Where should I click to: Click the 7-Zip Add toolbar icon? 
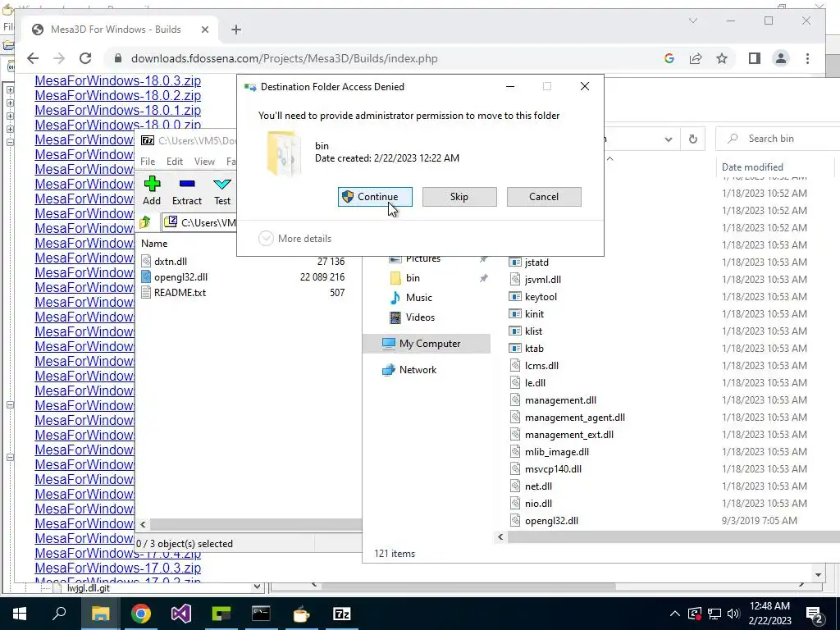(152, 190)
